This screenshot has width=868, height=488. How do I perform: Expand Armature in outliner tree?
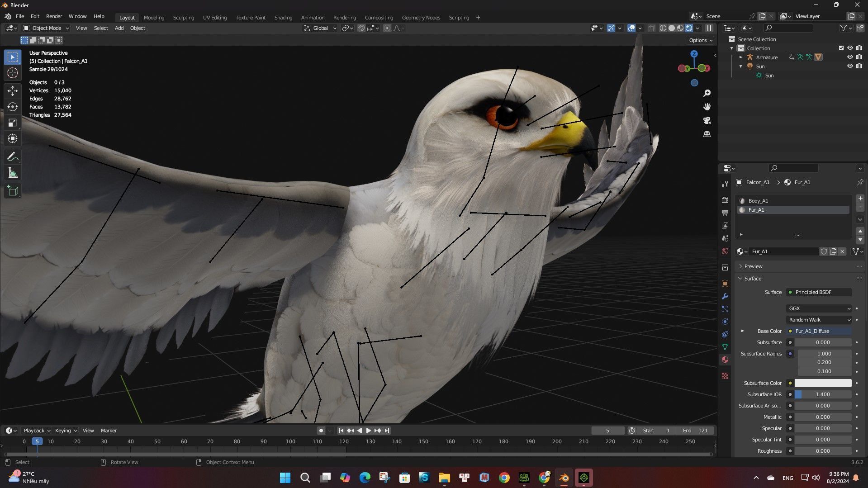(x=741, y=57)
